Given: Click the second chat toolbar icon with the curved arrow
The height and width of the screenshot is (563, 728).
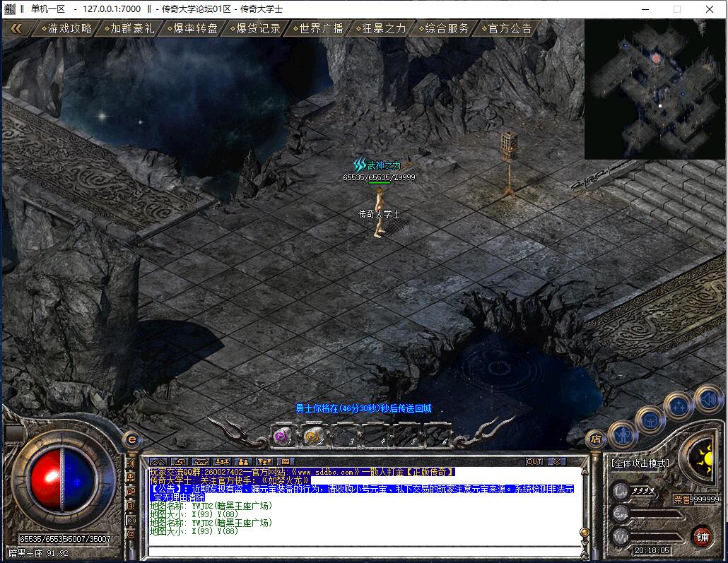Looking at the screenshot, I should click(180, 462).
